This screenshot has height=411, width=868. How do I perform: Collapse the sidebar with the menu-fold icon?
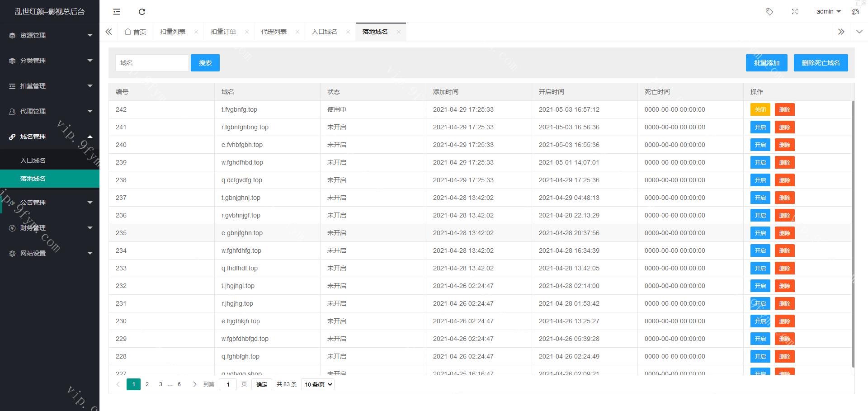pyautogui.click(x=117, y=12)
